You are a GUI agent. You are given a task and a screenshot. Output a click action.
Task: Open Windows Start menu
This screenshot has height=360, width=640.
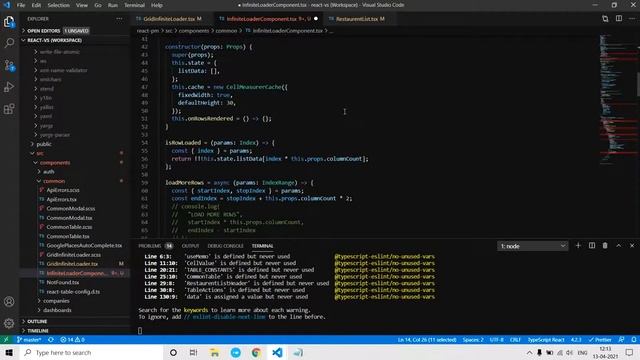pyautogui.click(x=9, y=352)
